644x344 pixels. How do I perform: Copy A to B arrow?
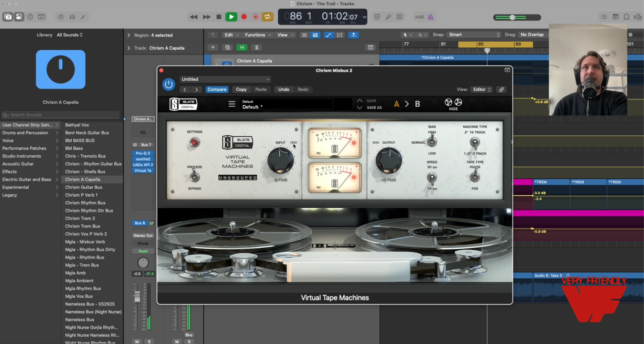407,104
